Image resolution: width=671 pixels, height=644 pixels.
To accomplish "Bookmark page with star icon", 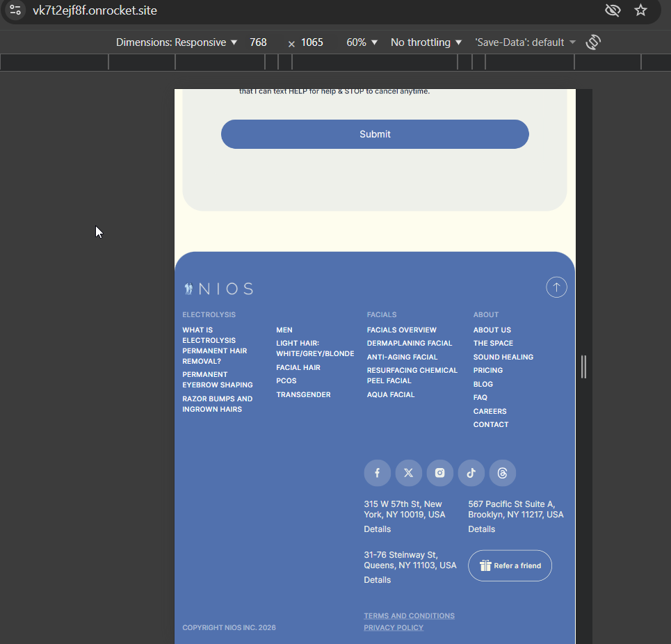I will [x=640, y=10].
